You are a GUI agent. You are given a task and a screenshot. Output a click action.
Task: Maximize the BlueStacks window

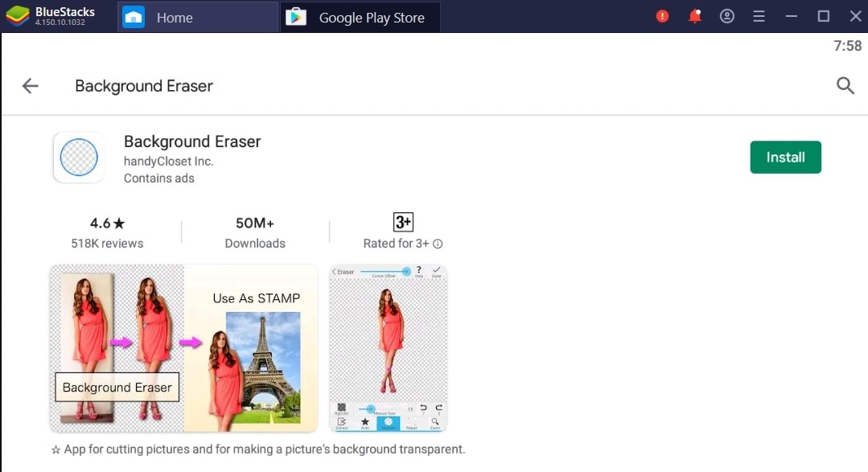[824, 16]
